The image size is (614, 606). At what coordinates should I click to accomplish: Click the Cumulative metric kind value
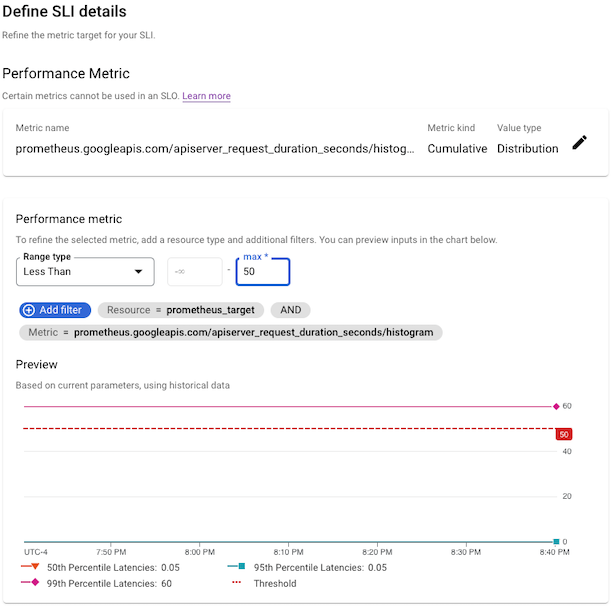[457, 149]
